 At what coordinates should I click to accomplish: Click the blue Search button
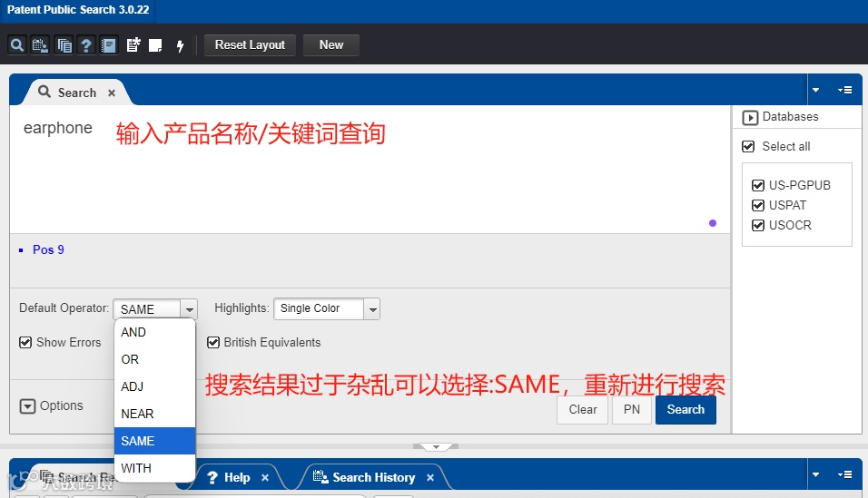pyautogui.click(x=686, y=409)
